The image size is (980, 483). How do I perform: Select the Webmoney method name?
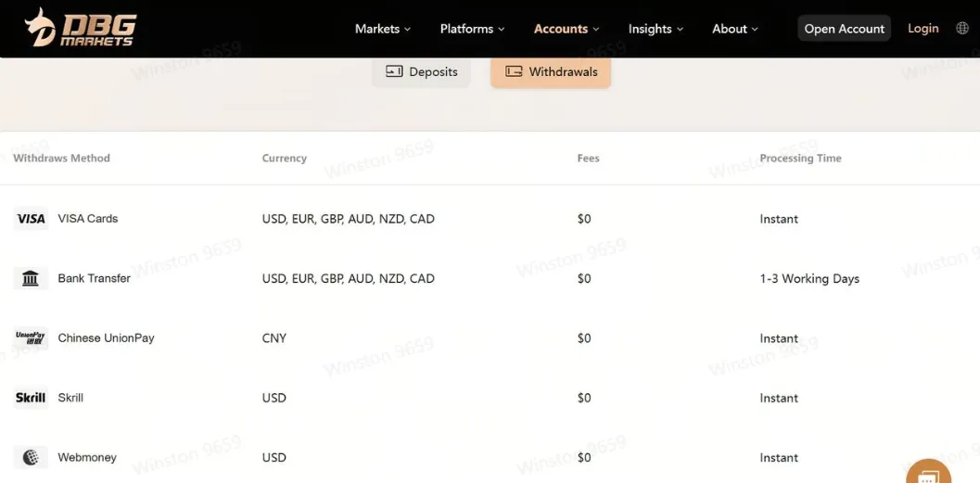(x=87, y=457)
